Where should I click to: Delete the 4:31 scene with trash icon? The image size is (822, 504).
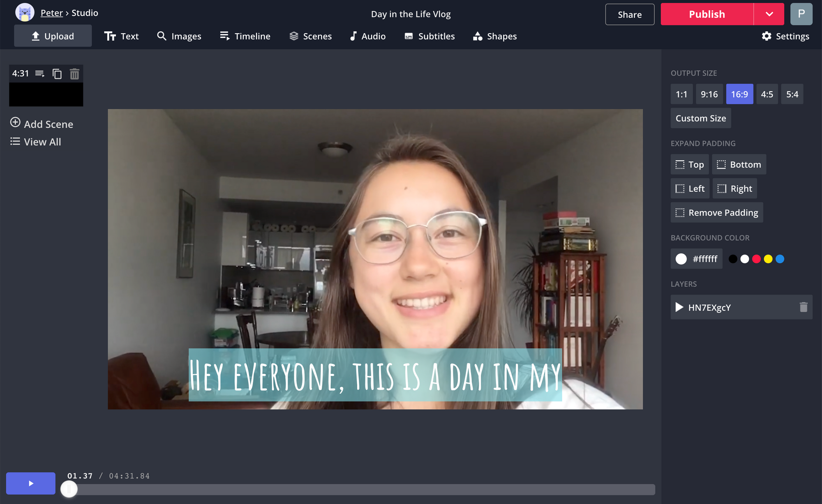[74, 74]
